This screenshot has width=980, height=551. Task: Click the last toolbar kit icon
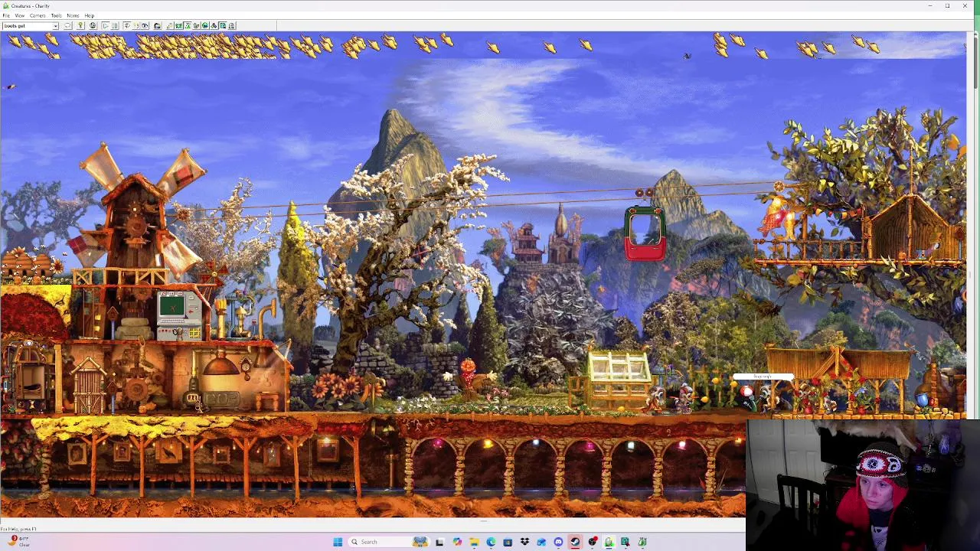pyautogui.click(x=232, y=26)
